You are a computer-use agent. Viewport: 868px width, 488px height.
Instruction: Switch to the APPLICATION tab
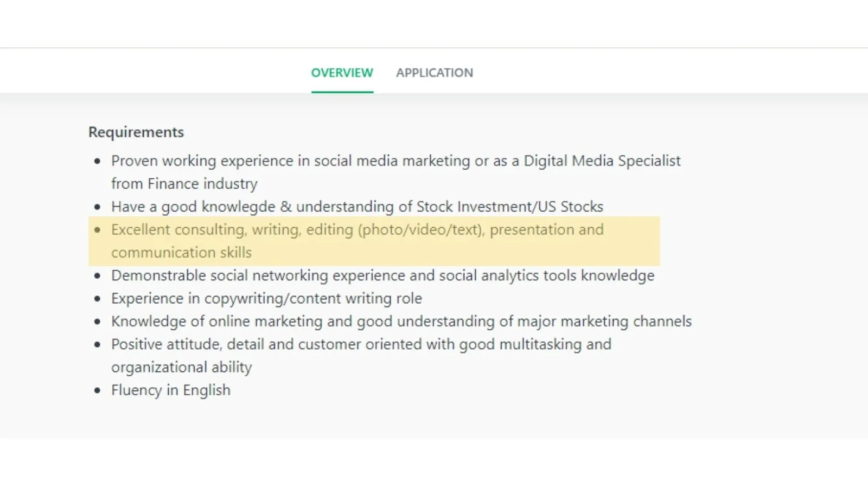point(435,73)
